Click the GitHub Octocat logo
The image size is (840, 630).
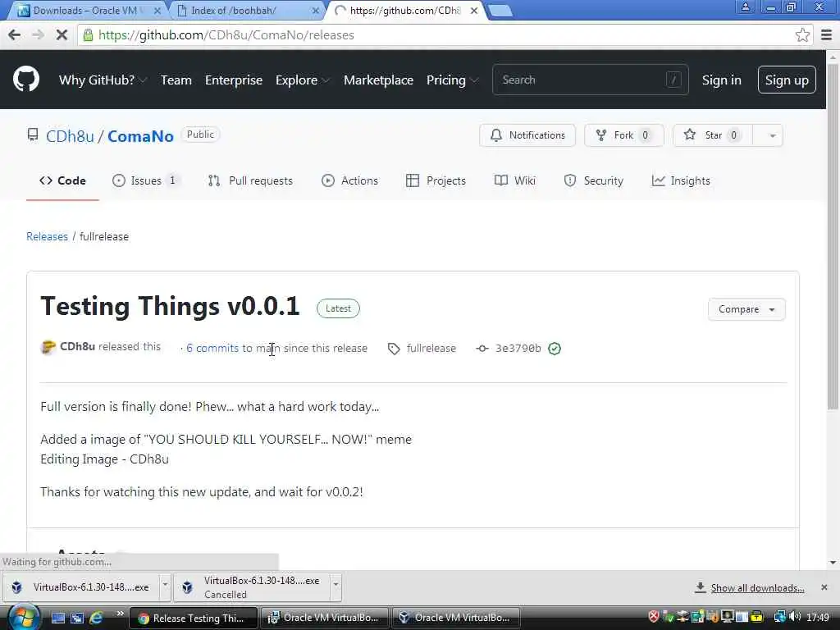coord(25,80)
